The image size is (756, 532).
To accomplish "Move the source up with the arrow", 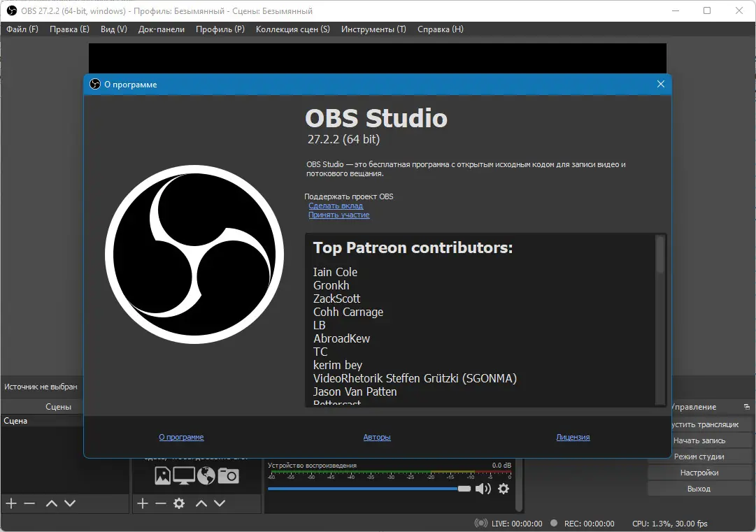I will [201, 503].
